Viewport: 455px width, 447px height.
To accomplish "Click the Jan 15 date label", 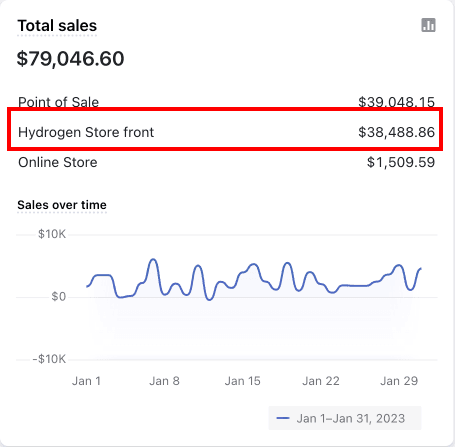I will click(242, 381).
